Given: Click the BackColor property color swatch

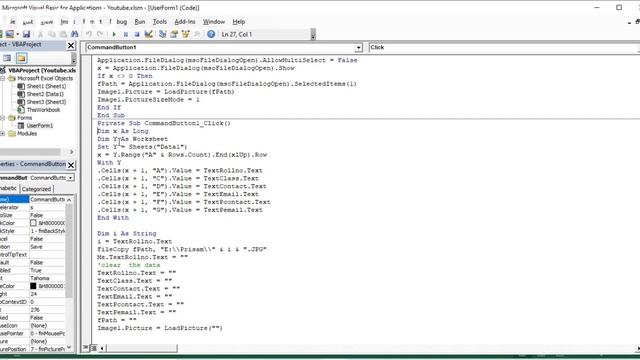Looking at the screenshot, I should click(33, 223).
